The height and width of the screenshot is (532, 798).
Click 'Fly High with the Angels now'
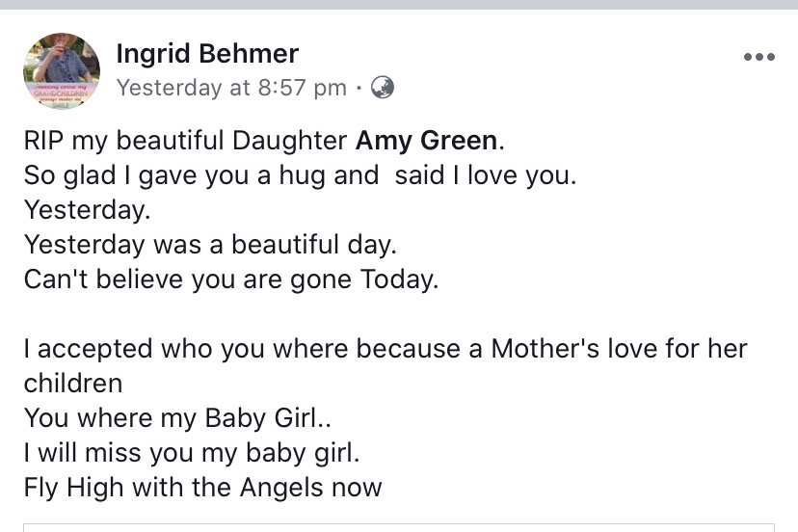click(202, 488)
